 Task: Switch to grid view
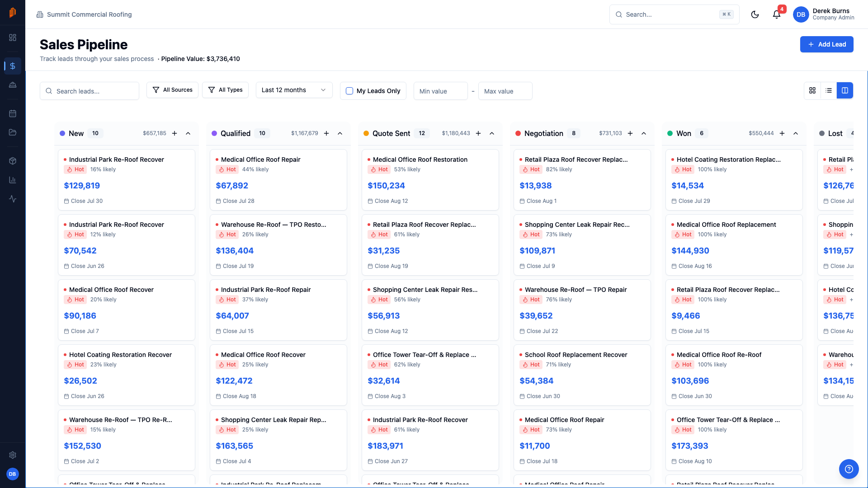(812, 90)
